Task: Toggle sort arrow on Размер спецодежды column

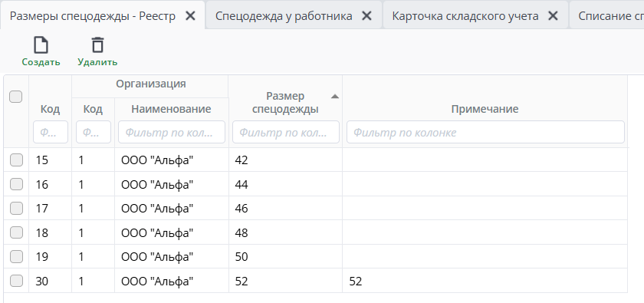Action: click(335, 97)
